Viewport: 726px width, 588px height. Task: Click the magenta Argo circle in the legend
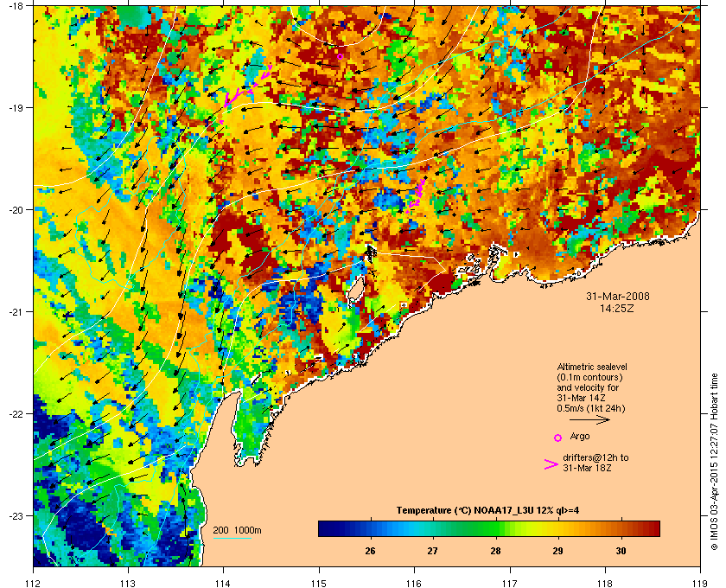(558, 438)
